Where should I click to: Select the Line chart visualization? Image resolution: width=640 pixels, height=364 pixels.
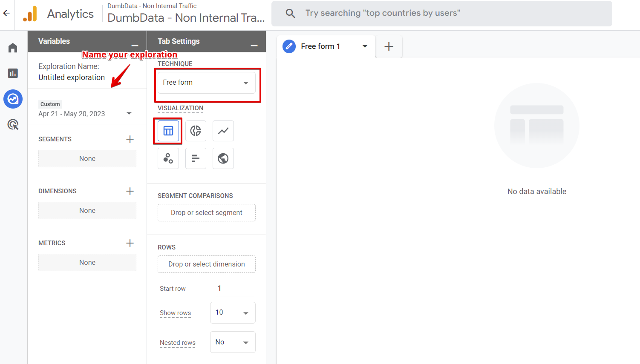223,131
